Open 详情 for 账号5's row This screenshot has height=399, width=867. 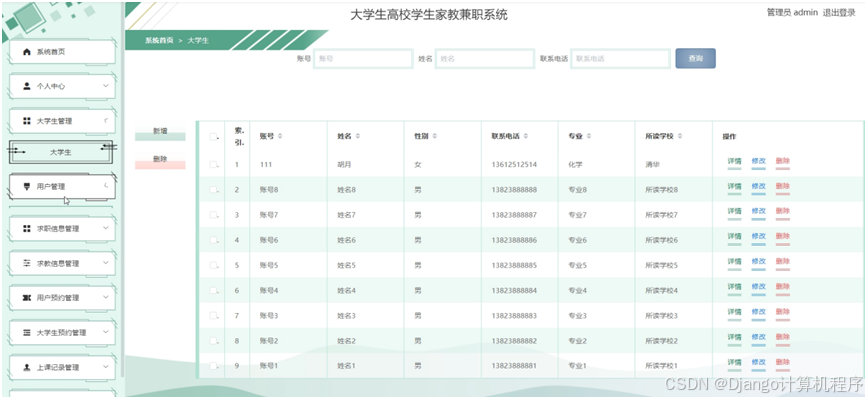pos(734,262)
